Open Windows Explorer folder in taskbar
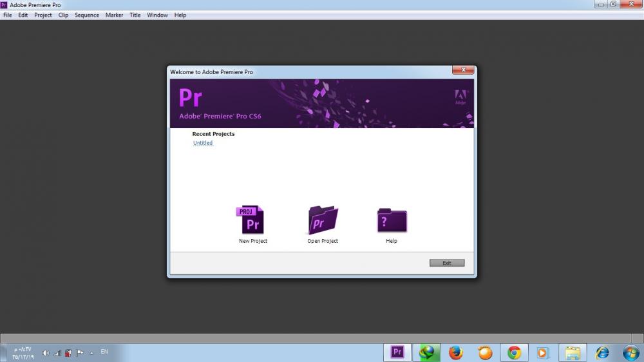Screen dimensions: 644x362 click(x=573, y=352)
